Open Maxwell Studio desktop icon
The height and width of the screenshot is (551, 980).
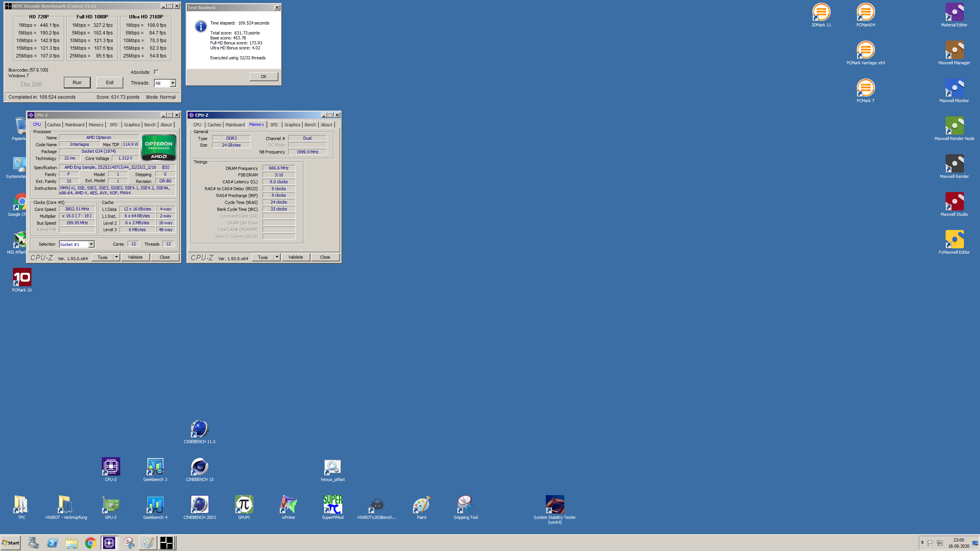point(954,204)
